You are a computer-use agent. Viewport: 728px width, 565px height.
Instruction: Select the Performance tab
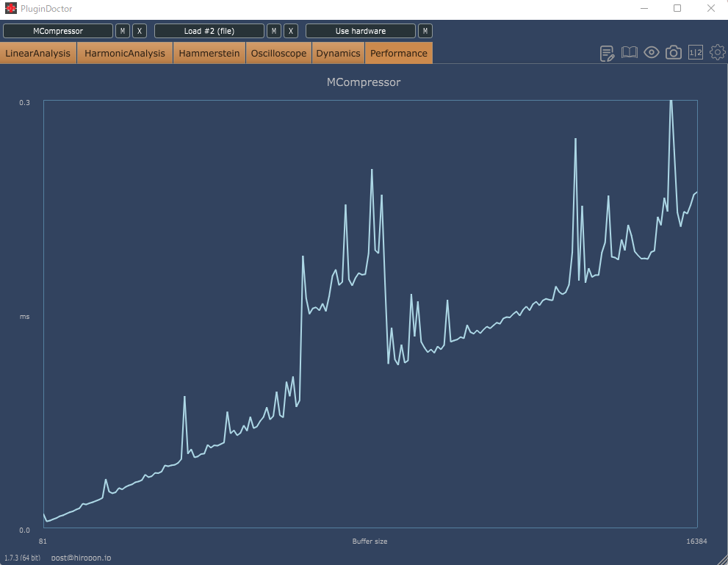pyautogui.click(x=399, y=53)
